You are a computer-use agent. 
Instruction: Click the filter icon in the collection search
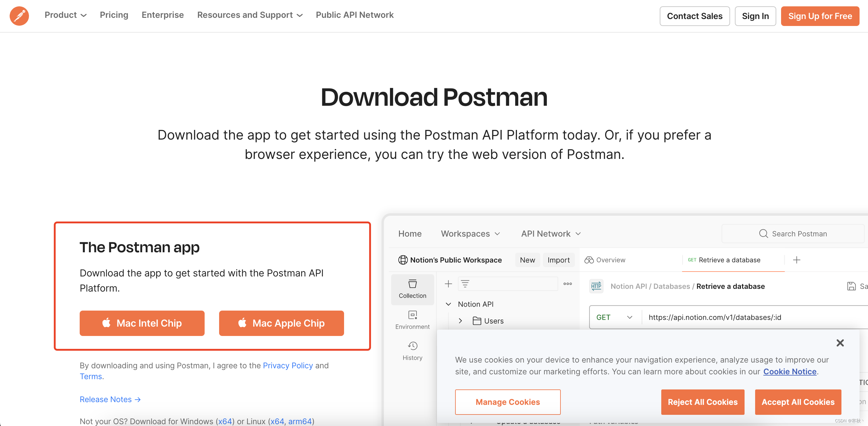click(x=465, y=284)
